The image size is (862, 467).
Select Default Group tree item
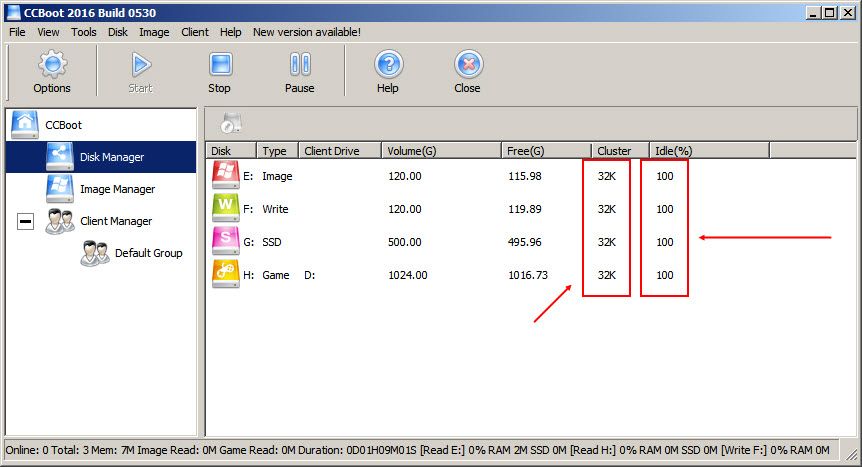coord(148,253)
